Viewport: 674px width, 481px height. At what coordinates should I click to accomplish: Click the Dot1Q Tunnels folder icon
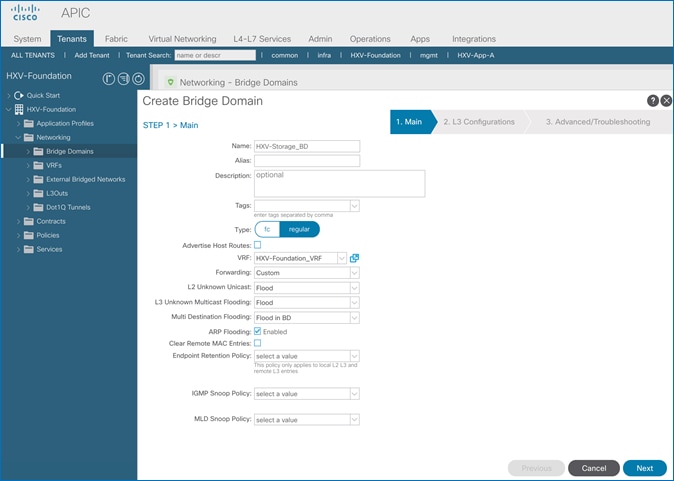point(39,207)
